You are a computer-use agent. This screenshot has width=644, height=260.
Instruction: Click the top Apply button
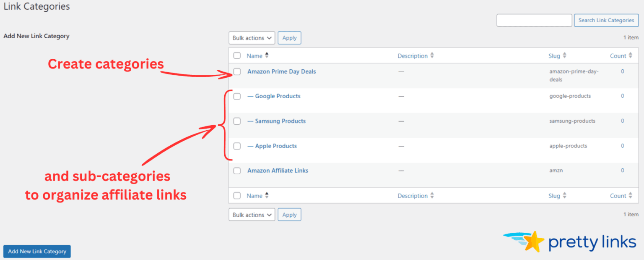[x=289, y=38]
